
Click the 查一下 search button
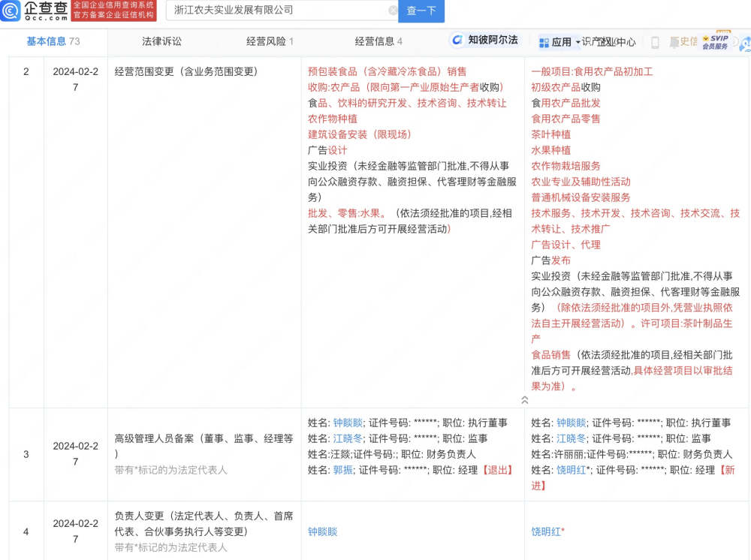click(421, 12)
